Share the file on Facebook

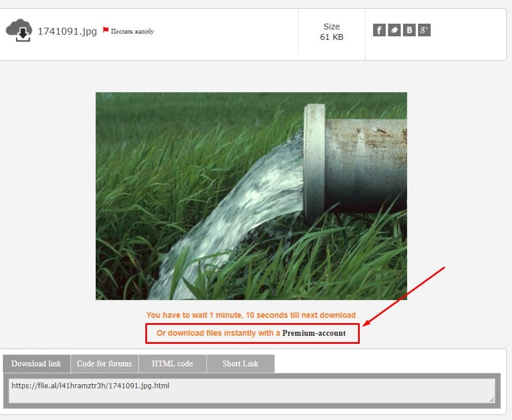tap(379, 30)
